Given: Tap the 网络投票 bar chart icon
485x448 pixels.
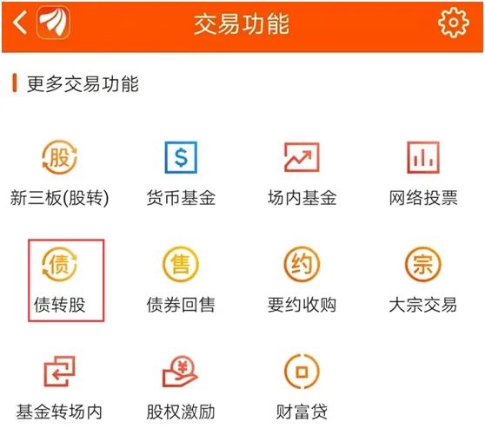Looking at the screenshot, I should [x=422, y=157].
